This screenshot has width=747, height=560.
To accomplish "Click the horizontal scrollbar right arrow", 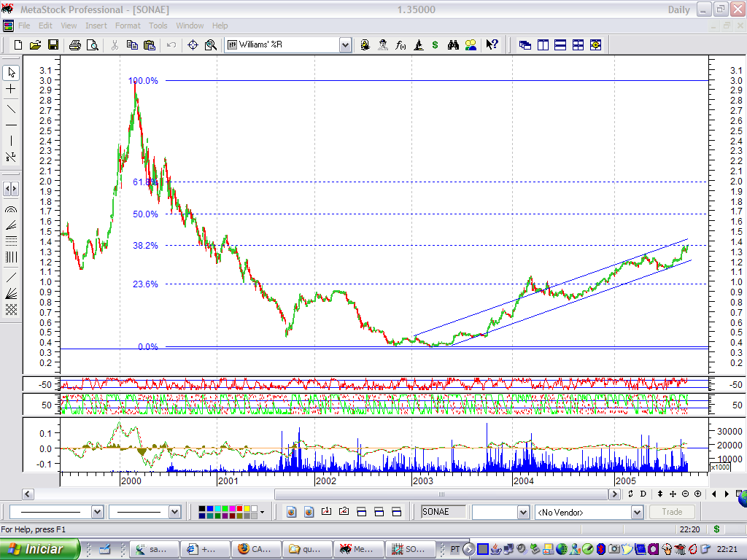I will pyautogui.click(x=614, y=494).
